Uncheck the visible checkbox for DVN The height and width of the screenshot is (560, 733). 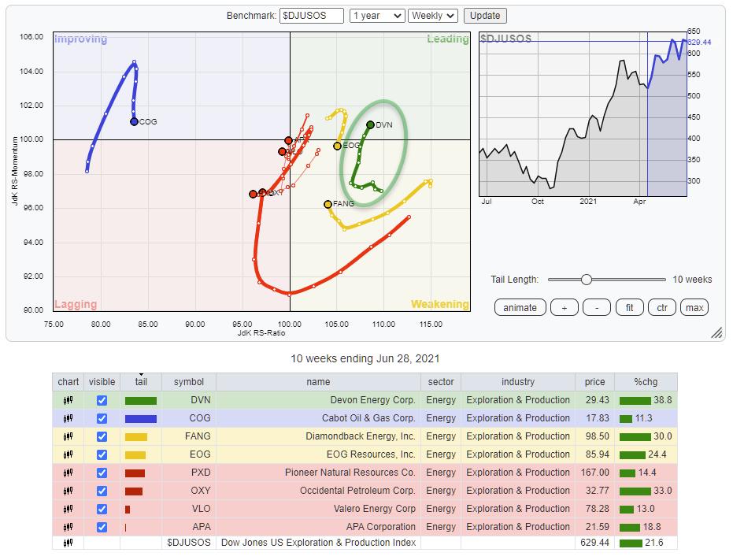[x=102, y=400]
